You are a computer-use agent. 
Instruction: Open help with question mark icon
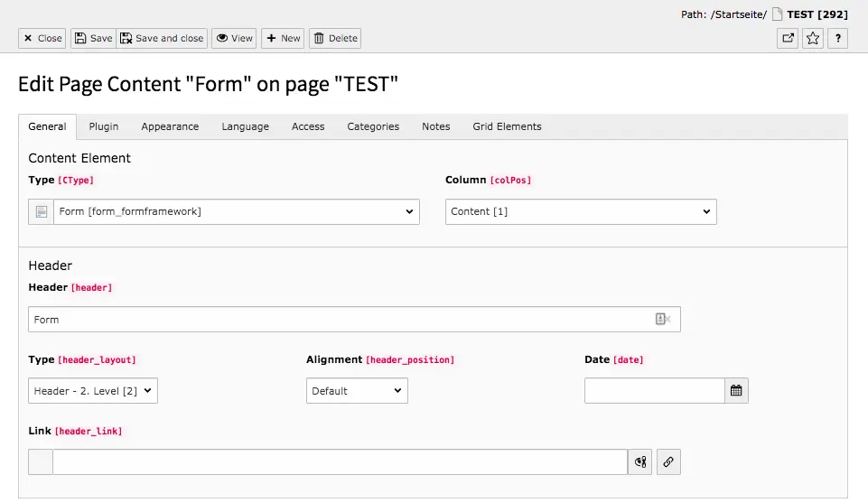837,38
